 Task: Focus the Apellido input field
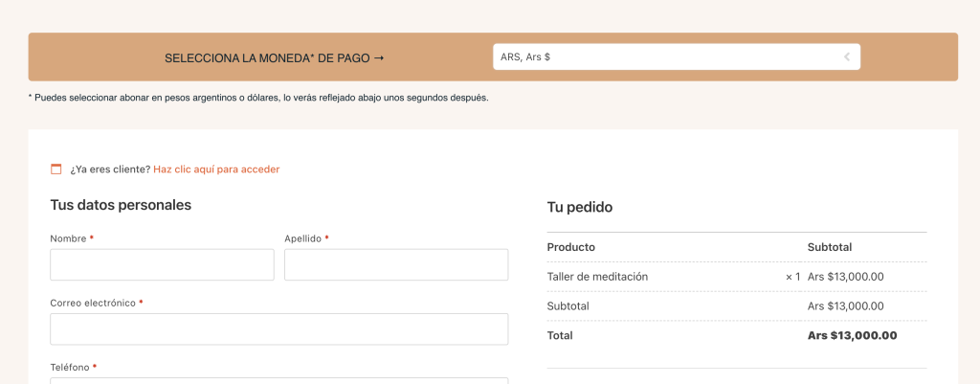pyautogui.click(x=395, y=265)
